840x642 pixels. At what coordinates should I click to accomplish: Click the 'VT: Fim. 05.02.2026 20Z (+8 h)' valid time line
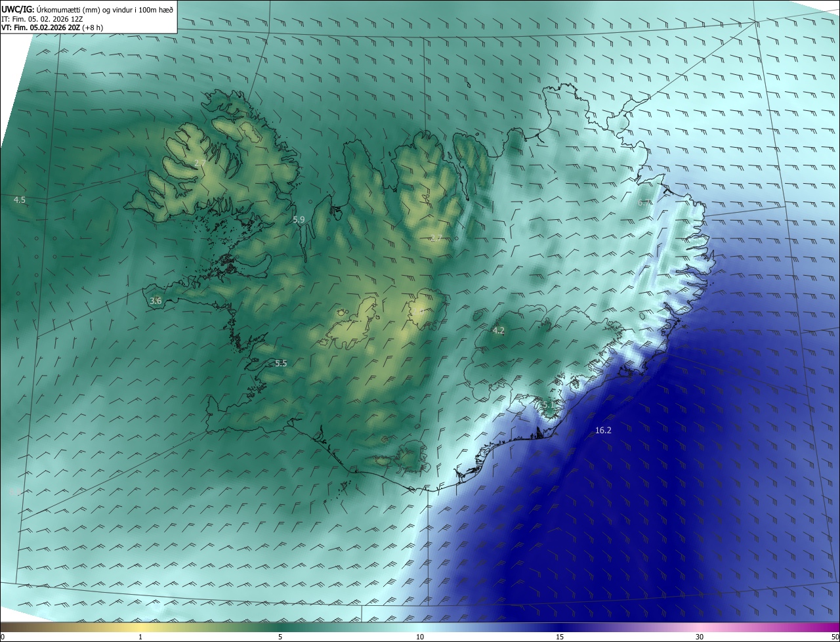coord(52,28)
